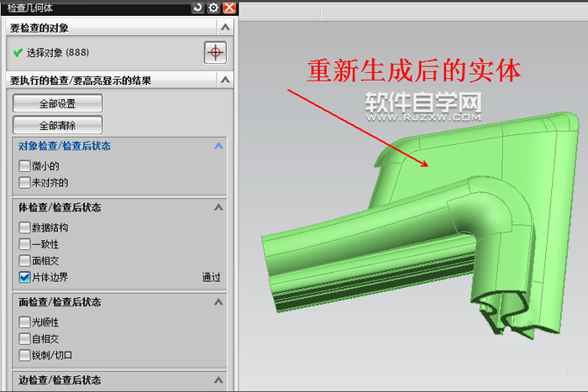Check the 数据结构 option

[24, 227]
